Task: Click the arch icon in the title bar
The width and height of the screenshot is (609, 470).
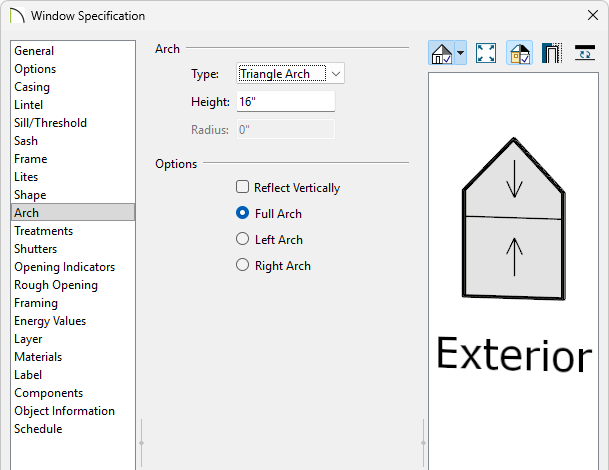Action: pos(17,16)
